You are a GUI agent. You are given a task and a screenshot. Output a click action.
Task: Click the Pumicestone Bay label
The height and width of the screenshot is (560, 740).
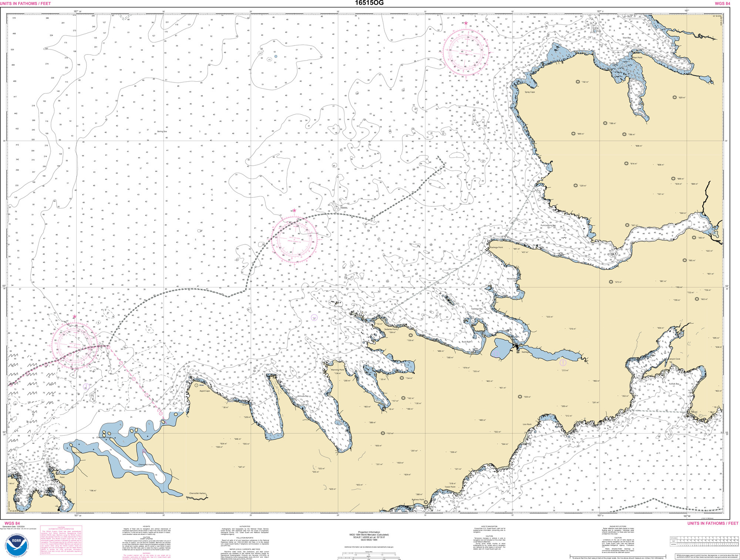(x=548, y=225)
